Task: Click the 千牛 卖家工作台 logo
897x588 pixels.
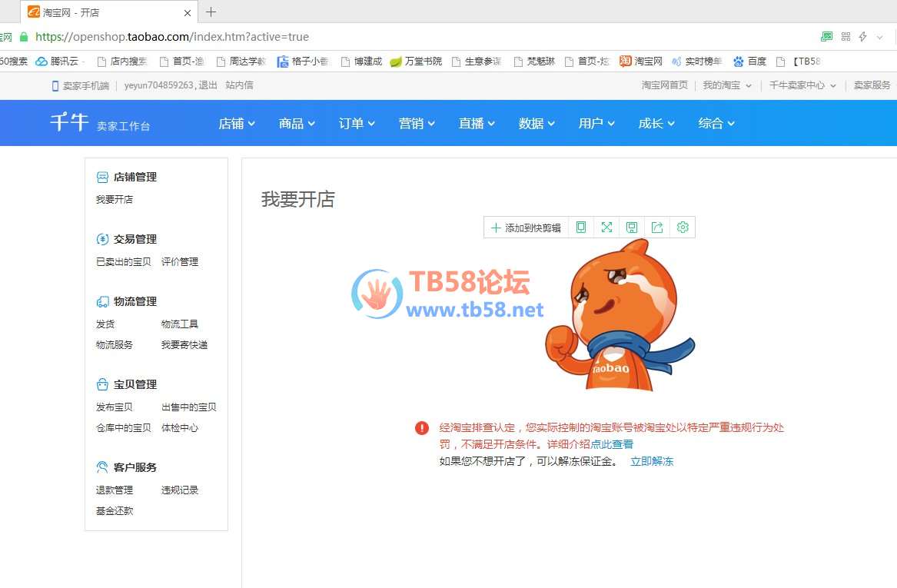Action: (100, 122)
